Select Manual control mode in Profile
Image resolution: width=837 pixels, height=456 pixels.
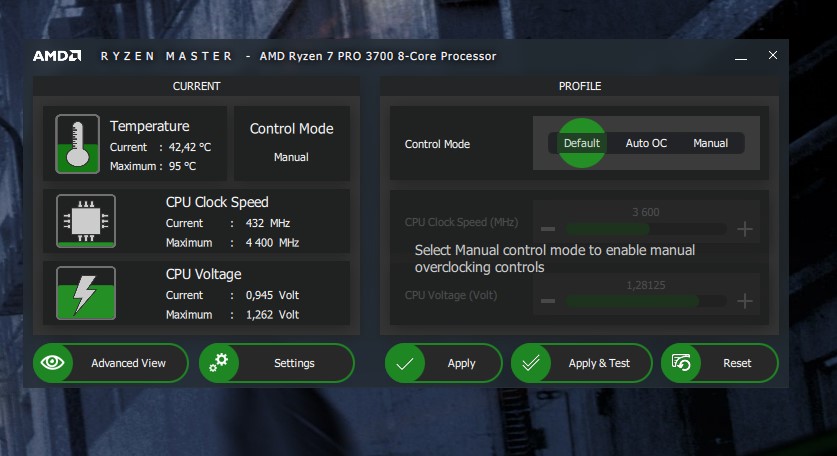[710, 143]
